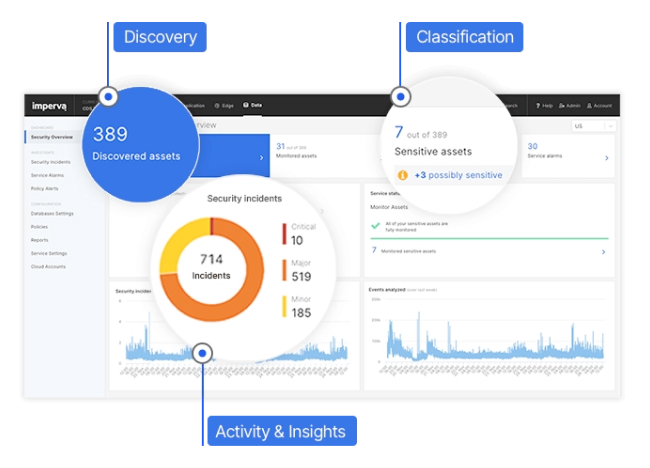Image resolution: width=650 pixels, height=468 pixels.
Task: Expand the Discovered assets card arrow
Action: pyautogui.click(x=261, y=158)
